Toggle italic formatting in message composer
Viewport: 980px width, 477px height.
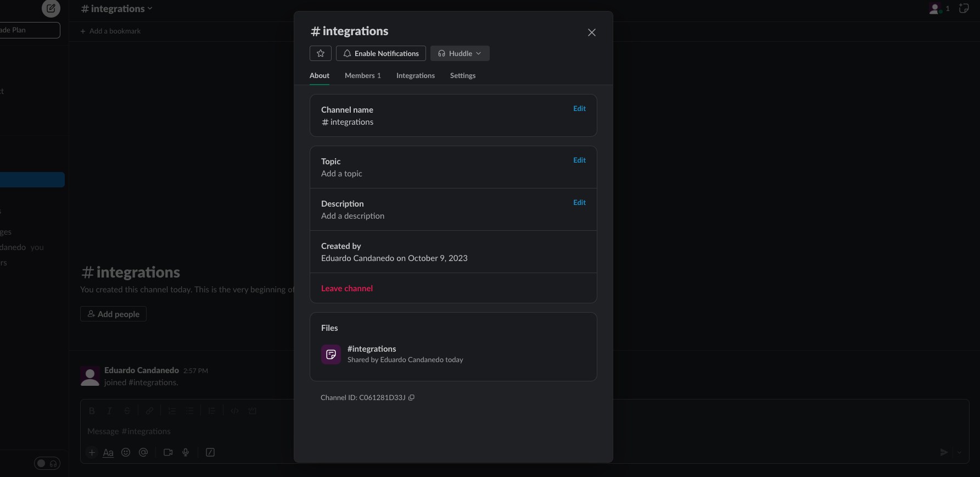[x=109, y=411]
